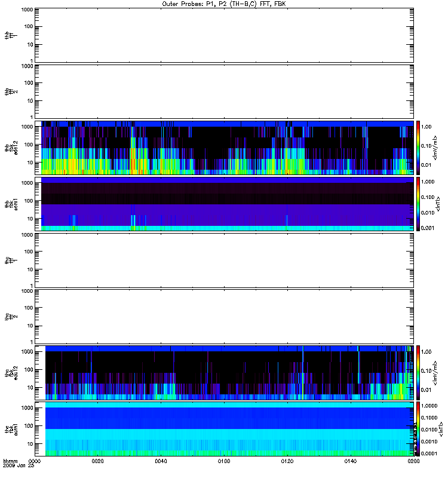This screenshot has width=448, height=478.
Task: Click the '<|mV/m|>' unit label beside thc edc12 color bar
Action: (x=435, y=373)
